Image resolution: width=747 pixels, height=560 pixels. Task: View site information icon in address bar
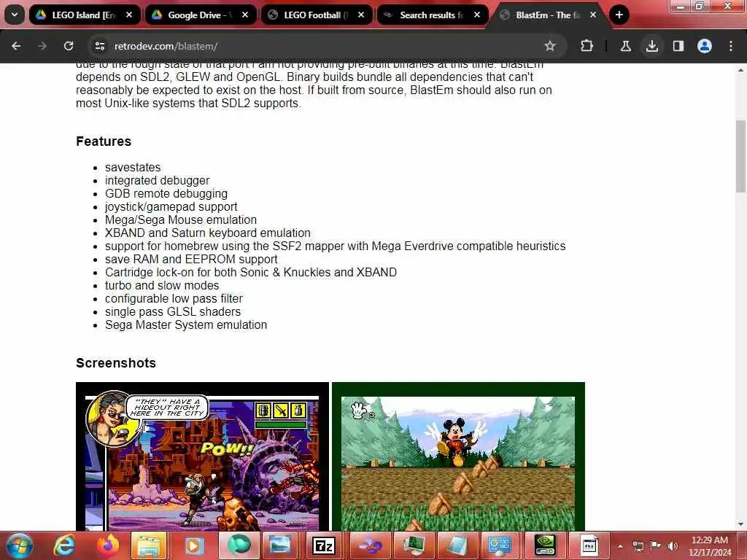(x=99, y=46)
